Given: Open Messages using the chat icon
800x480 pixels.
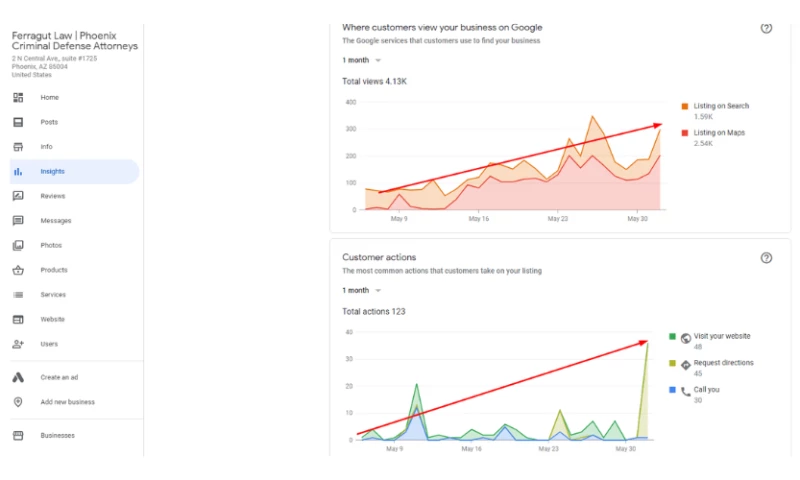Looking at the screenshot, I should (x=18, y=221).
